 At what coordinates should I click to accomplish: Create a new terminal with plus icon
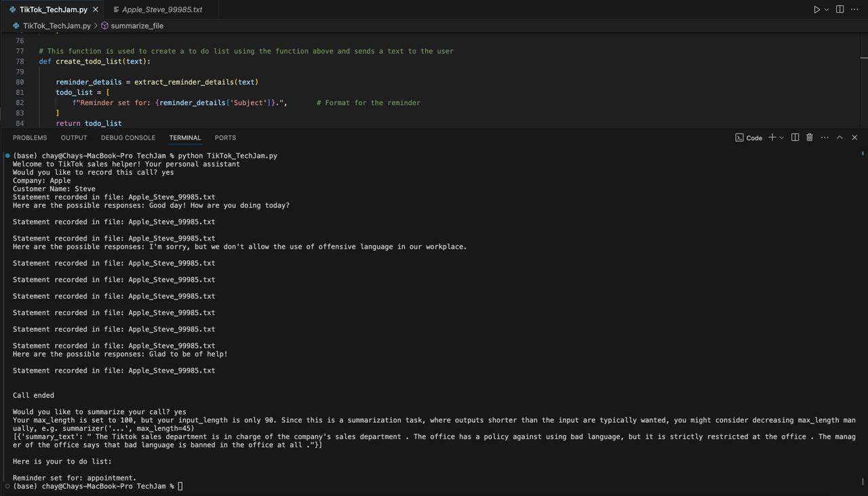coord(772,138)
